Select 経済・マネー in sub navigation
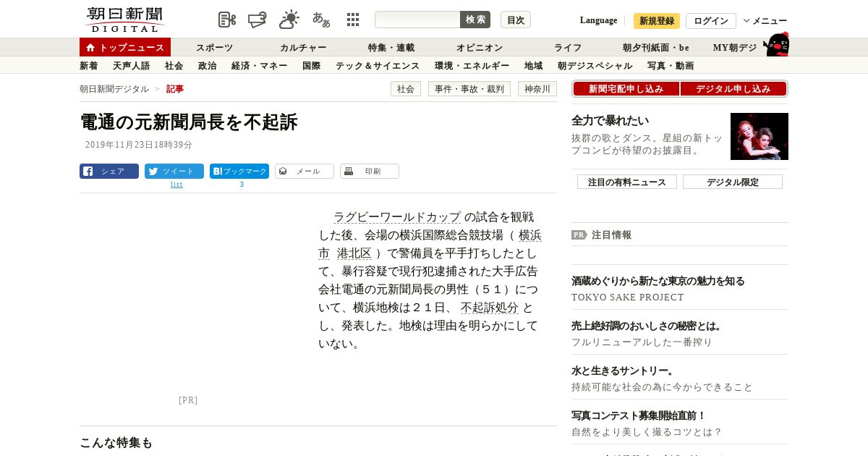The image size is (868, 456). point(260,66)
